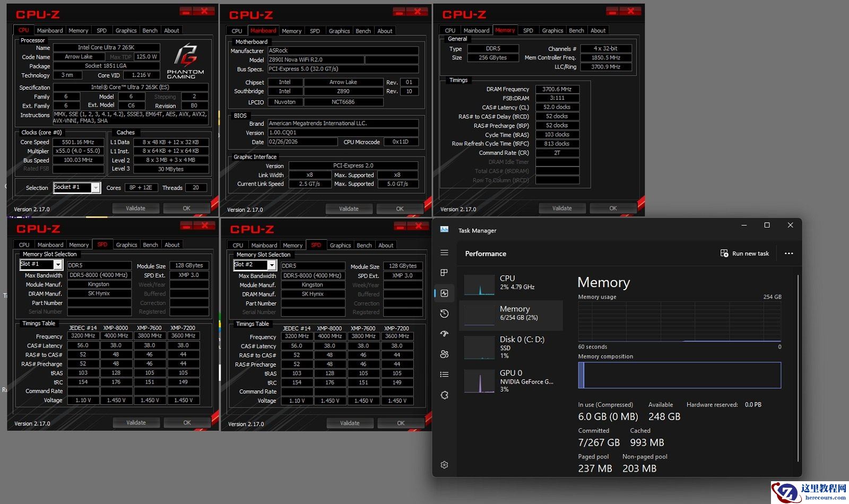The width and height of the screenshot is (849, 504).
Task: Select Memory performance item in Task Manager
Action: (x=511, y=315)
